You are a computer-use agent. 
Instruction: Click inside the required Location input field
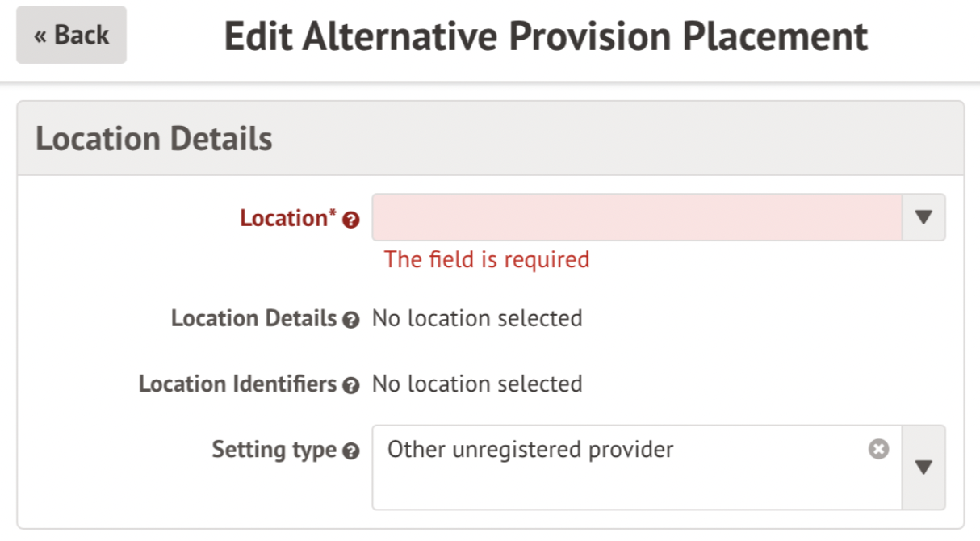(636, 217)
